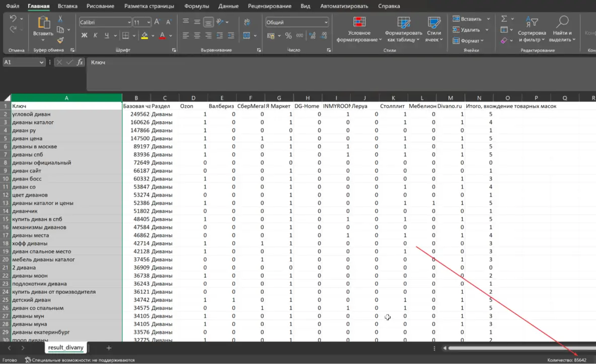The height and width of the screenshot is (364, 596).
Task: Click the yellow fill color button
Action: [x=144, y=36]
